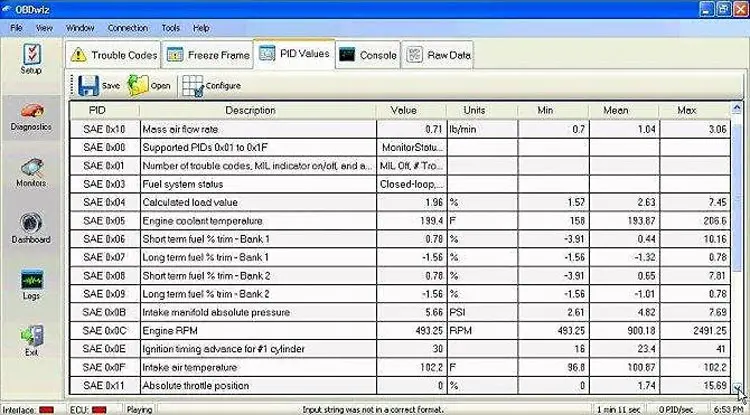Sort by the Min column header
This screenshot has width=750, height=415.
click(x=553, y=110)
